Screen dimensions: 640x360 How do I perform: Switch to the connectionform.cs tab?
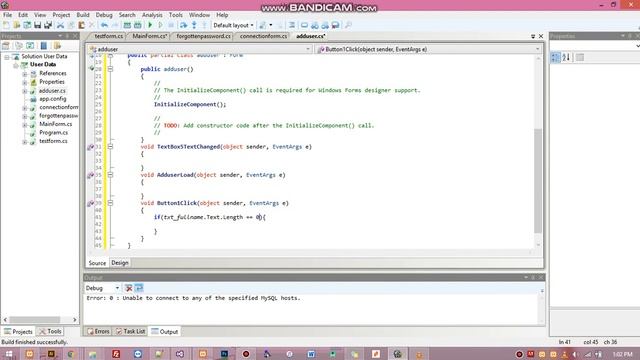[x=263, y=36]
